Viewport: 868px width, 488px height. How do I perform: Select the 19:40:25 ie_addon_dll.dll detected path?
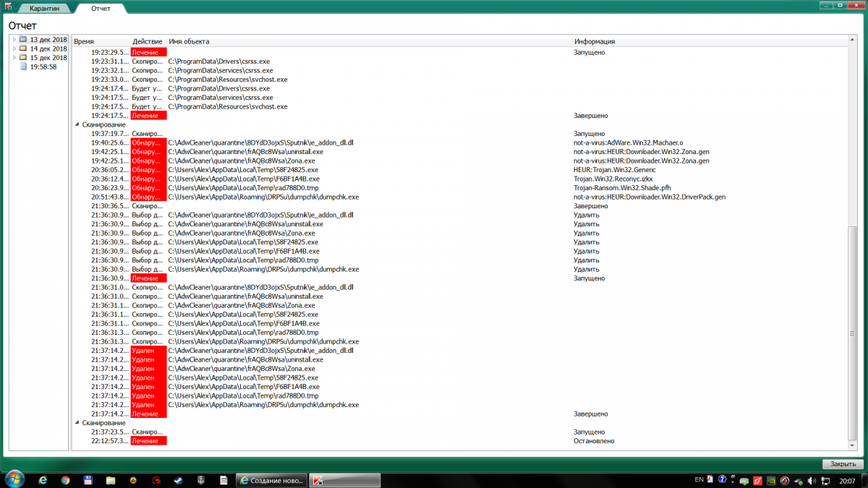(x=261, y=142)
